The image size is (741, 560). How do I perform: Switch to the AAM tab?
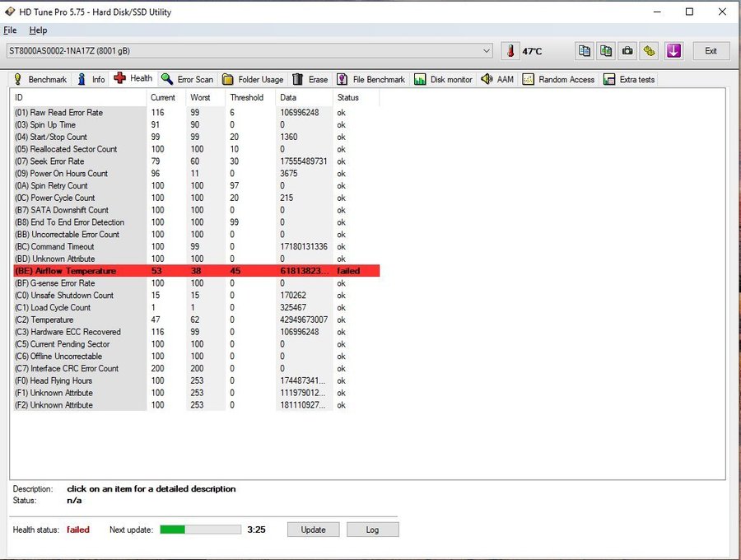[497, 79]
